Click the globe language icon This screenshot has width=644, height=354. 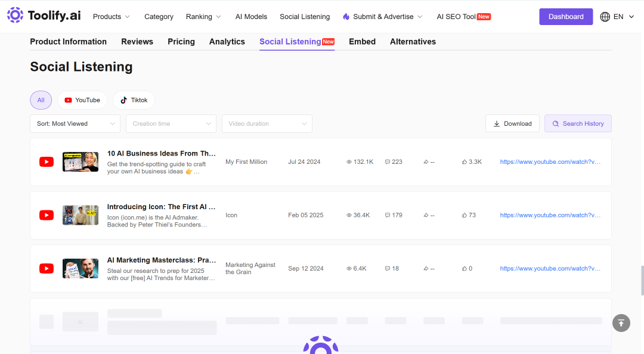click(x=605, y=17)
